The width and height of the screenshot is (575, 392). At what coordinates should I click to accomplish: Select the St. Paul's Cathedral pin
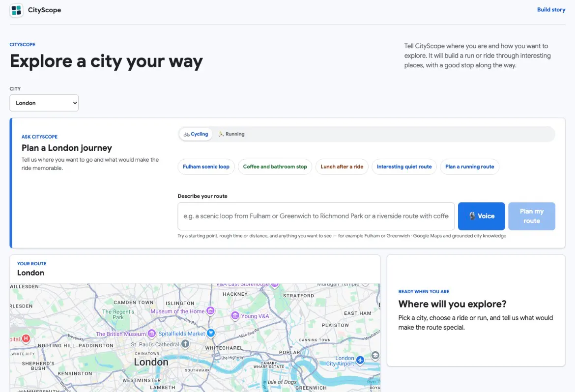pos(186,344)
